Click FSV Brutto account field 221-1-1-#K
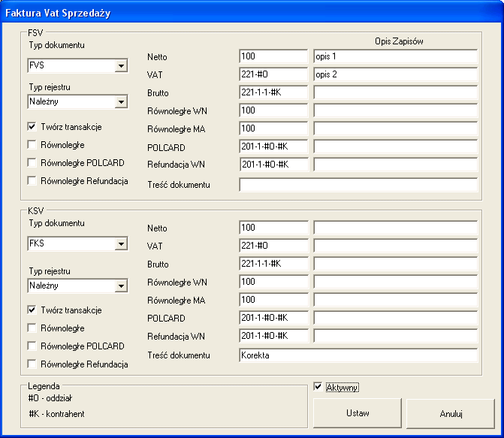This screenshot has width=504, height=438. (x=273, y=92)
